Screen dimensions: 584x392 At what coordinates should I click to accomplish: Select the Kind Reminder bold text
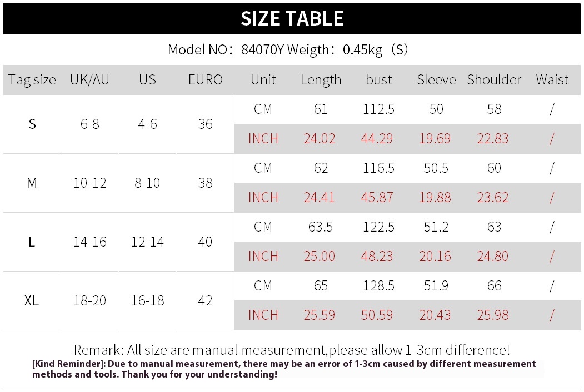tap(284, 369)
